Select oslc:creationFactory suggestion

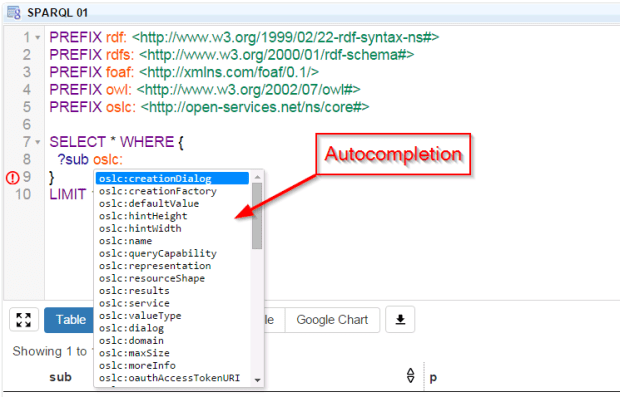pyautogui.click(x=172, y=191)
